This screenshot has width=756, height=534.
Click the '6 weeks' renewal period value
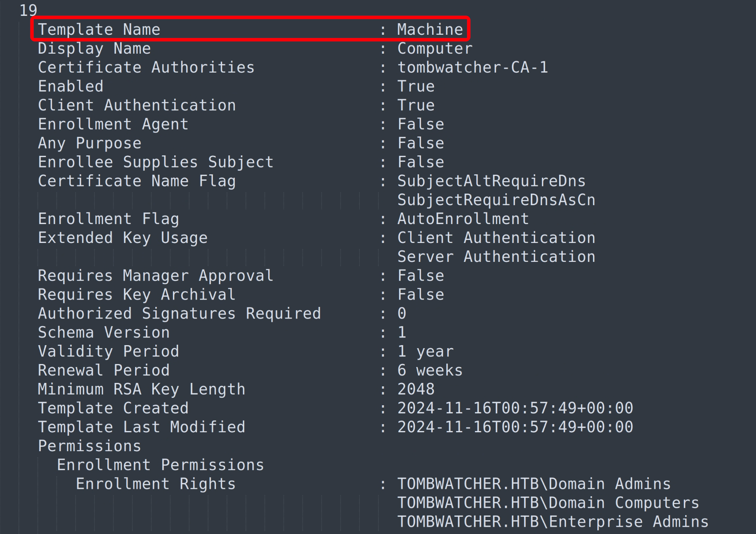pos(430,370)
